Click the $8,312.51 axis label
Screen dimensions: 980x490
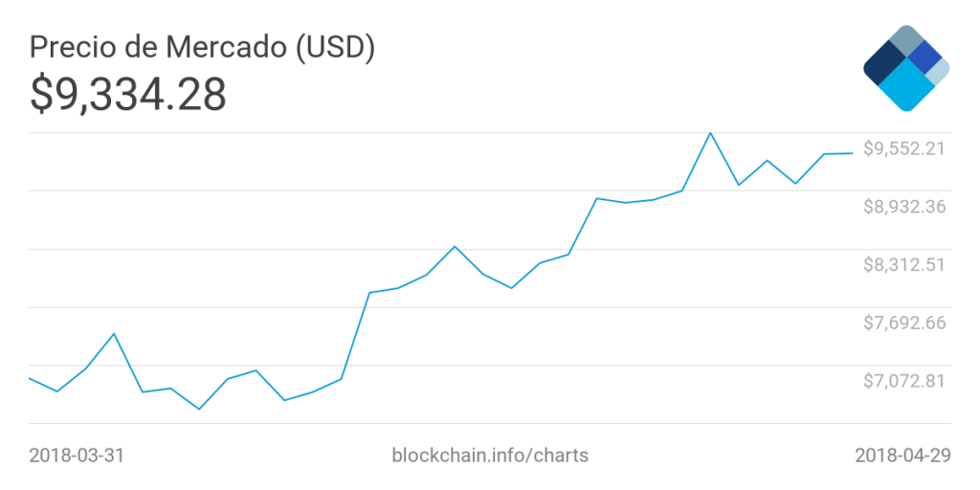coord(904,264)
